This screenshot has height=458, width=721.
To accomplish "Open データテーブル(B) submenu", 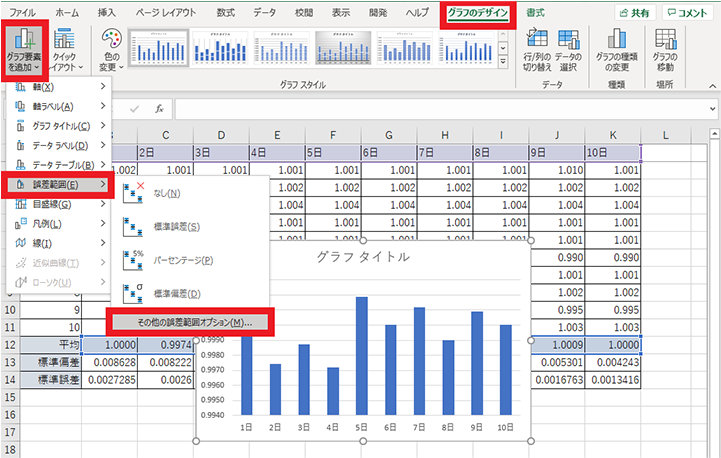I will tap(60, 165).
